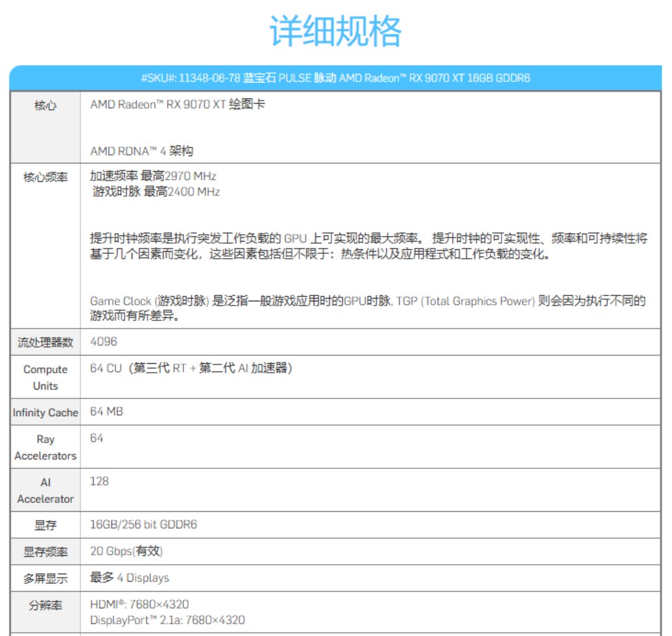Click the 最多 4 Displays value
This screenshot has width=672, height=636.
(130, 578)
